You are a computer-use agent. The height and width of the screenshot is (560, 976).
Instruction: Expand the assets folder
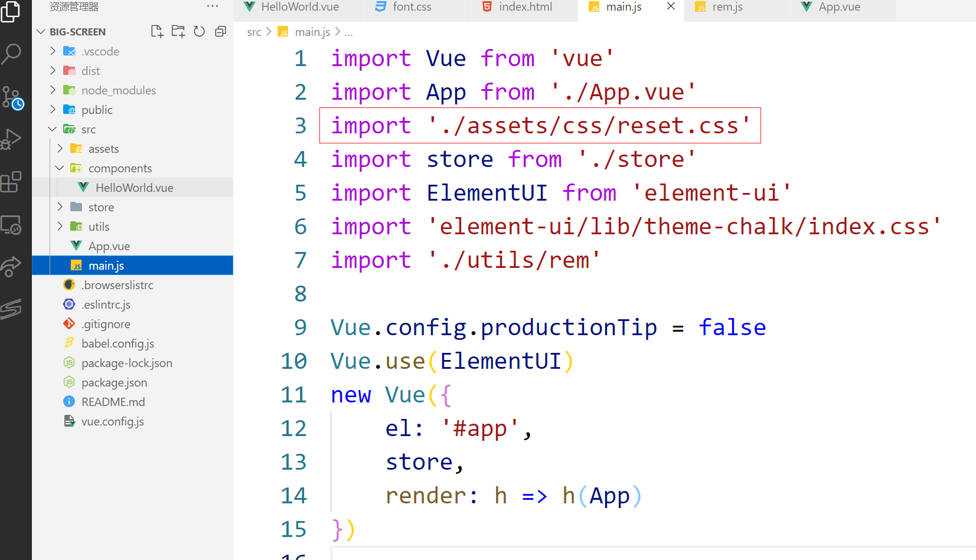[60, 149]
